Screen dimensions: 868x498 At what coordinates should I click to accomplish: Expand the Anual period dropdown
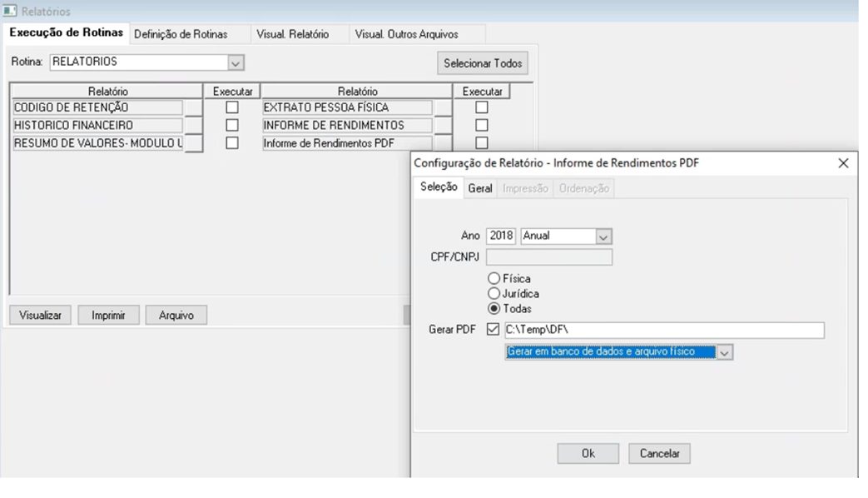604,237
